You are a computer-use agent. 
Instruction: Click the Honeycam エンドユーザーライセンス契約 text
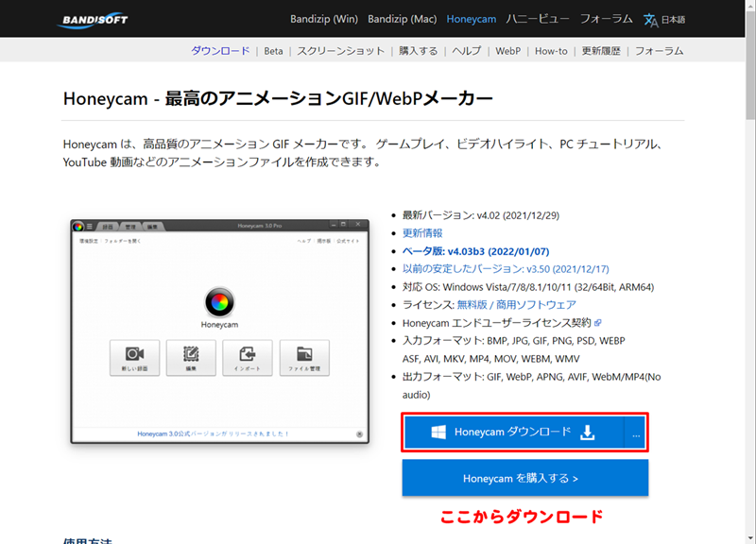pos(497,323)
